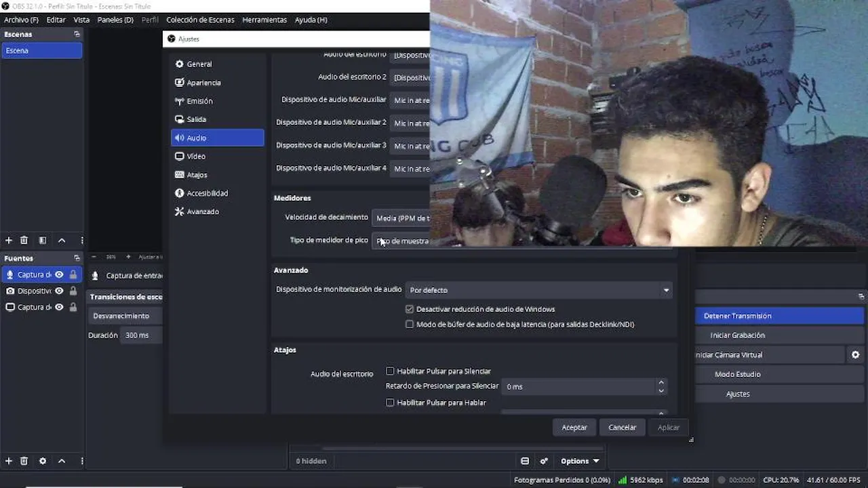Move the source up with the Fuentes arrow

pos(62,461)
